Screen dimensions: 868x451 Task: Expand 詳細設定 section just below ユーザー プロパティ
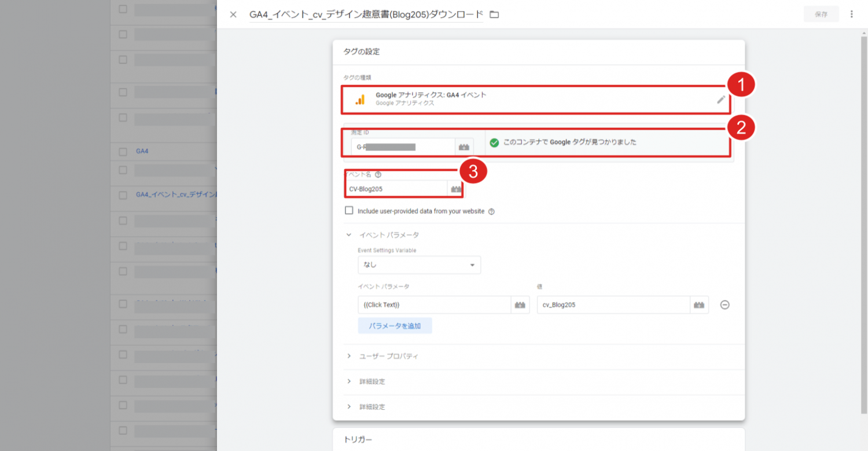(349, 382)
